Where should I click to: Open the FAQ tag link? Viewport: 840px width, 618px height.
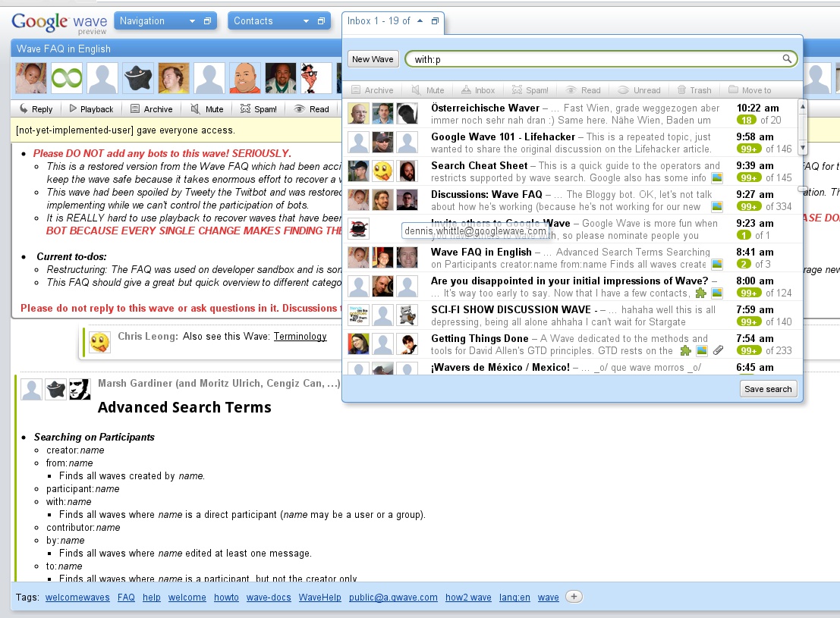pyautogui.click(x=126, y=597)
